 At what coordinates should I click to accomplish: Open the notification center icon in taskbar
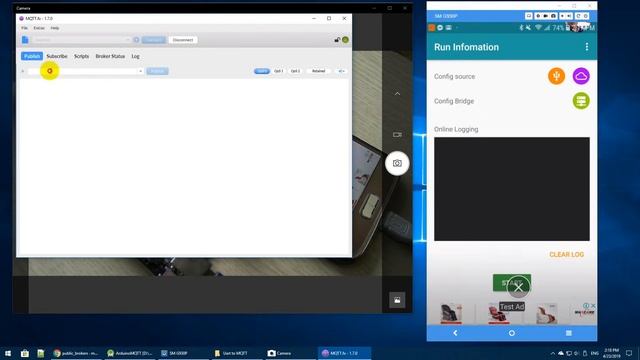pyautogui.click(x=629, y=353)
